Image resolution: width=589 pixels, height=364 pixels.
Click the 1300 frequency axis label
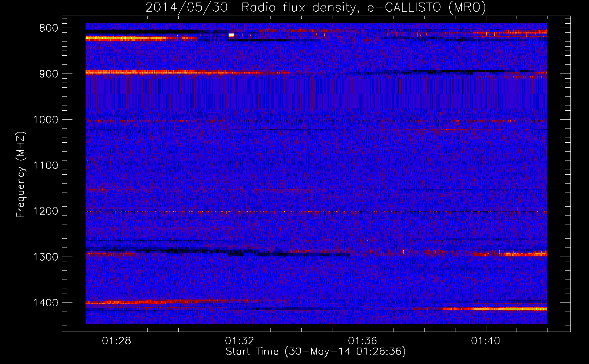click(x=46, y=257)
